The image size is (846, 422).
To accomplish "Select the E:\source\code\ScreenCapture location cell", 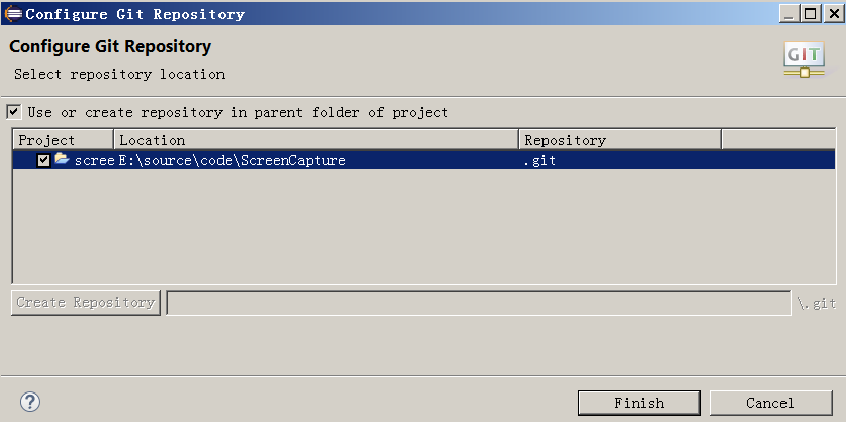I will click(x=232, y=160).
